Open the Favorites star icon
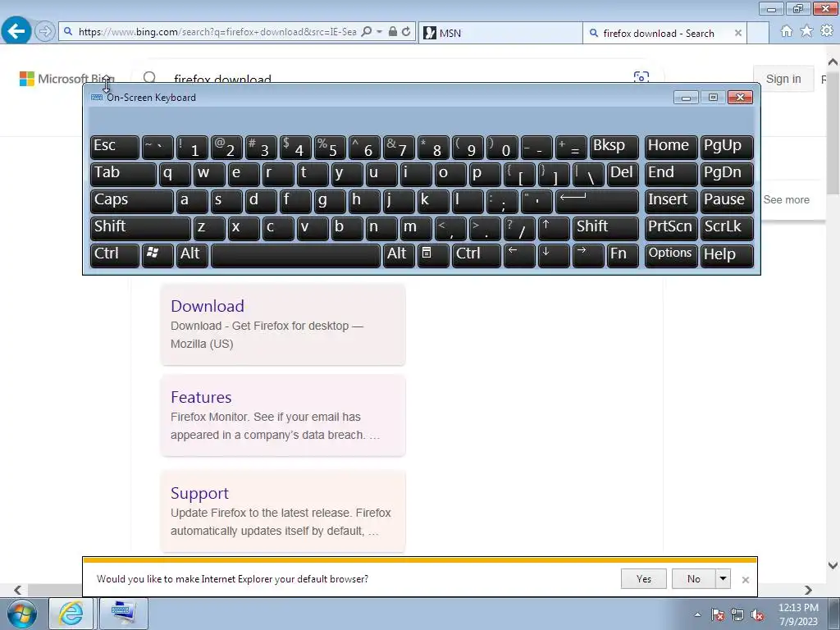This screenshot has height=630, width=840. point(806,31)
